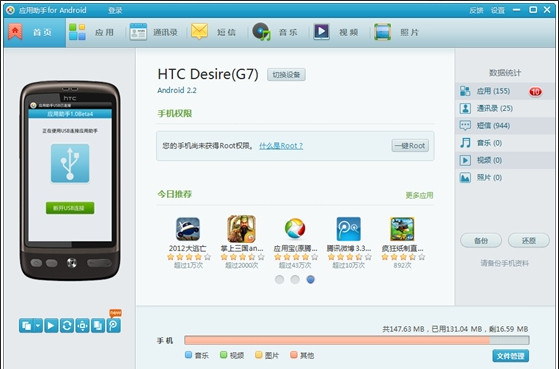Click 登录 login in title bar
559x369 pixels.
pyautogui.click(x=115, y=10)
